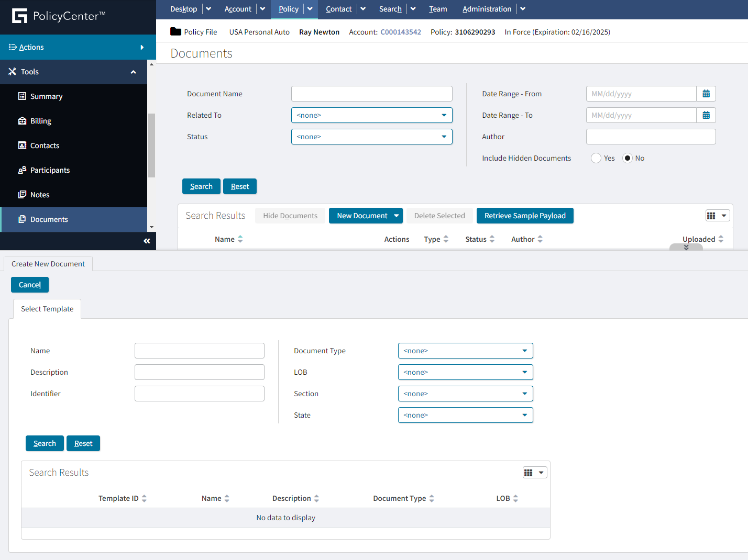
Task: Click the template Identifier input field
Action: point(199,394)
